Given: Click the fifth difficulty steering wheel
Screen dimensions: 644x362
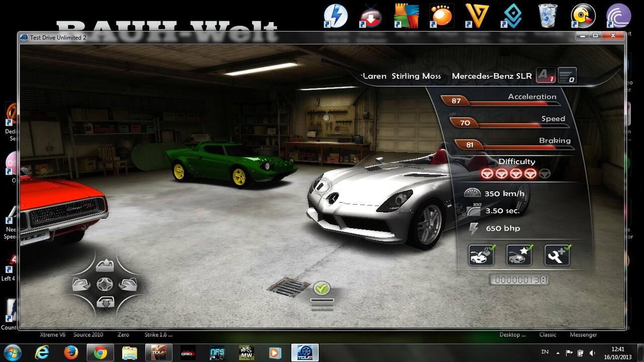Looking at the screenshot, I should pyautogui.click(x=544, y=174).
